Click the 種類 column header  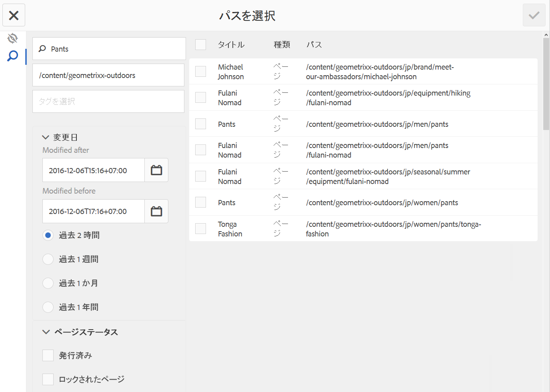coord(282,44)
